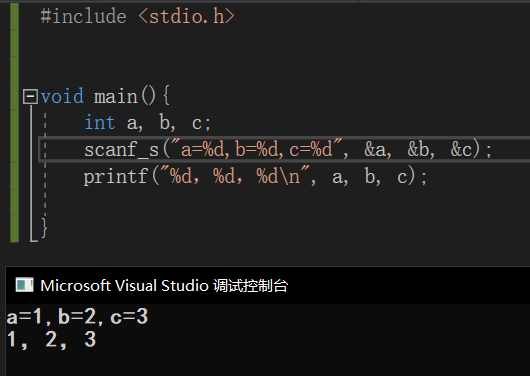Click the main function name
This screenshot has width=530, height=376.
(x=116, y=97)
